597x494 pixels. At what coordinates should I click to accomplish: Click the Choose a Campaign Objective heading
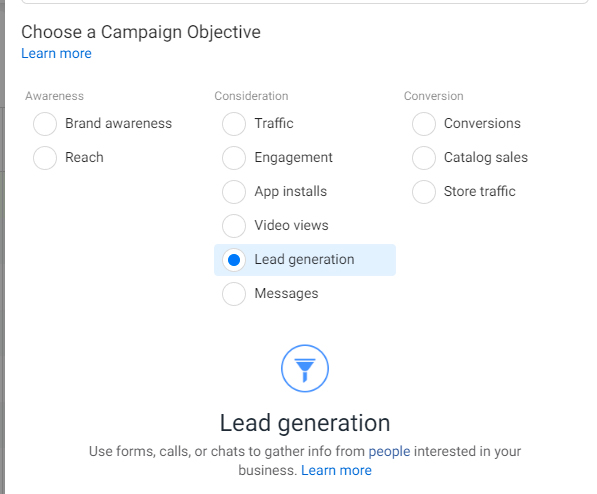(141, 32)
